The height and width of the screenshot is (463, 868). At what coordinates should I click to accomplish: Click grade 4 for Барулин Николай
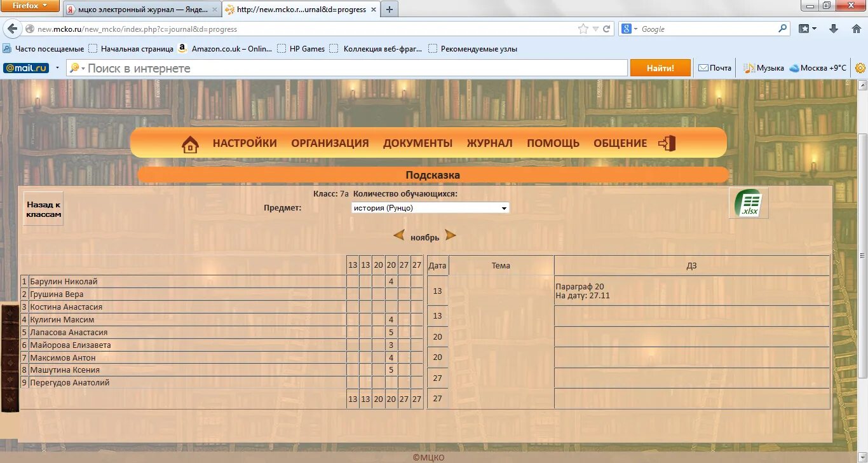391,282
